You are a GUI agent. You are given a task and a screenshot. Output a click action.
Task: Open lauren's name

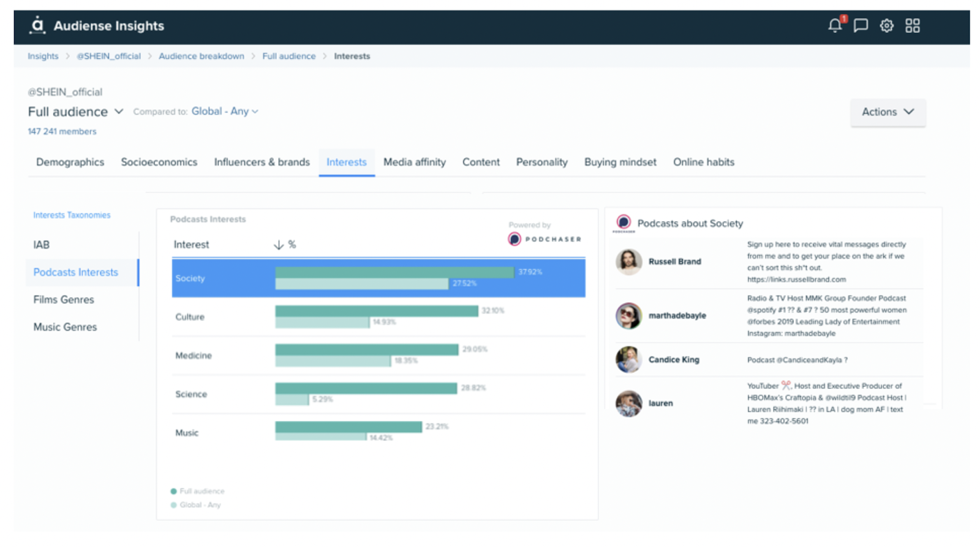tap(660, 403)
